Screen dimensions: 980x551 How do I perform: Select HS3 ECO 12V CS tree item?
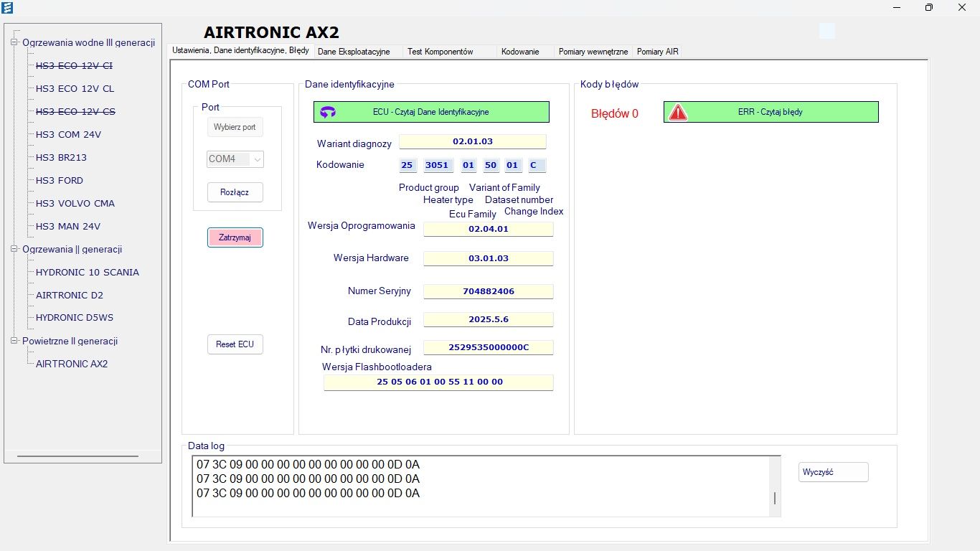coord(75,111)
